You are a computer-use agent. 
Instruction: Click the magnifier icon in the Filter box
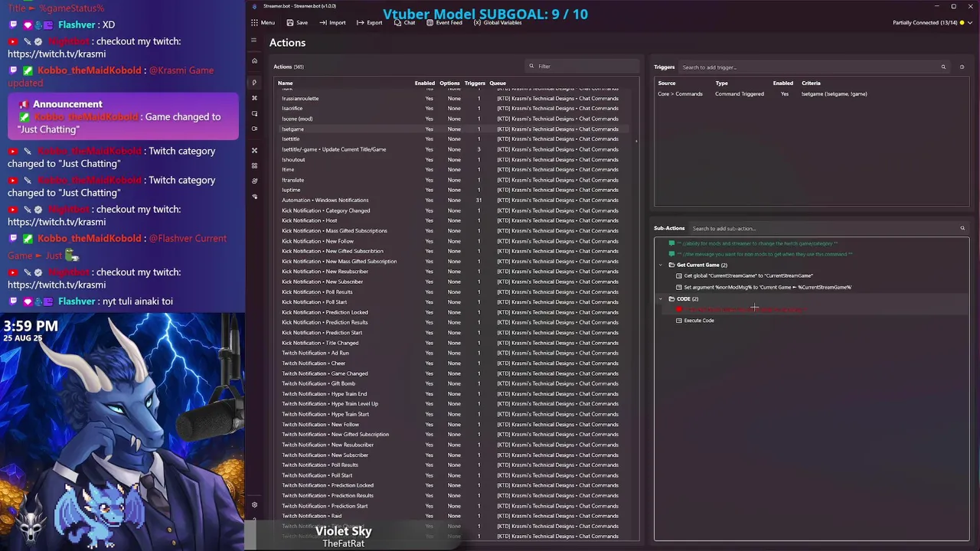click(531, 67)
